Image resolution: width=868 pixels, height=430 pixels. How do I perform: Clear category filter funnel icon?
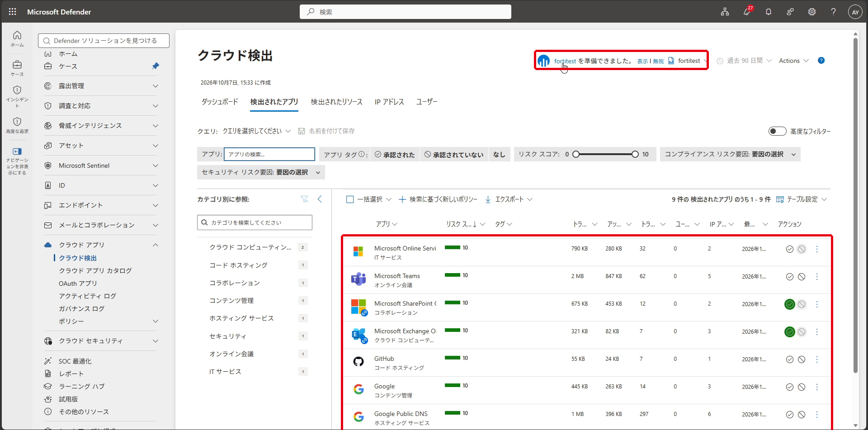pos(304,199)
